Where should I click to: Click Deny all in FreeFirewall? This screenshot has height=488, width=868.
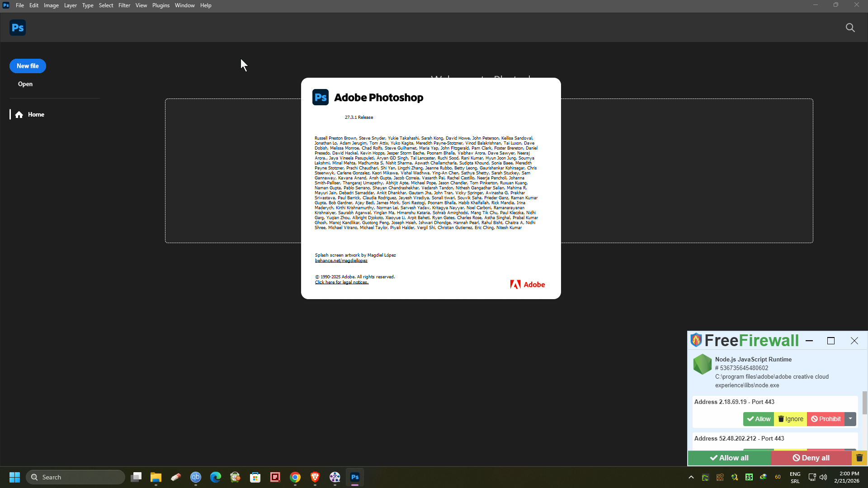coord(811,458)
